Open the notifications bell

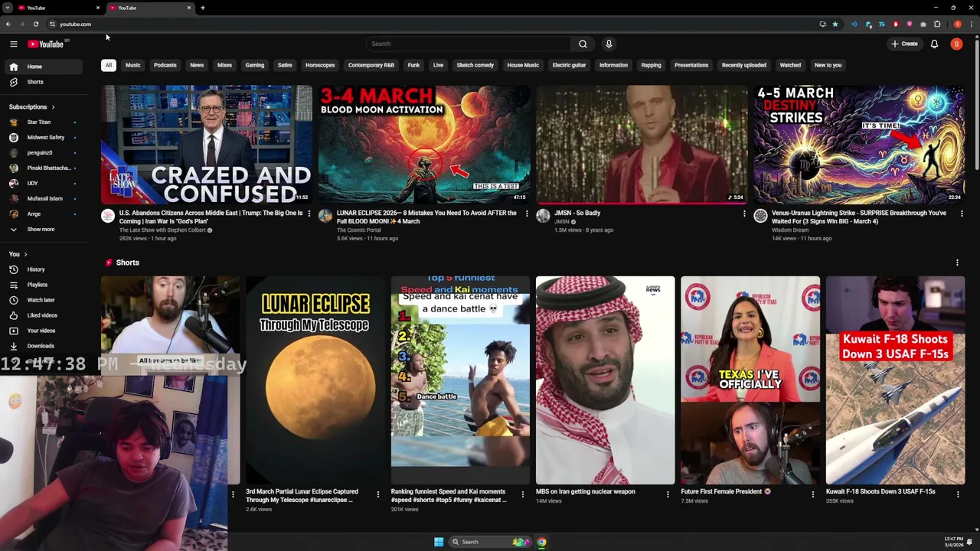coord(934,44)
